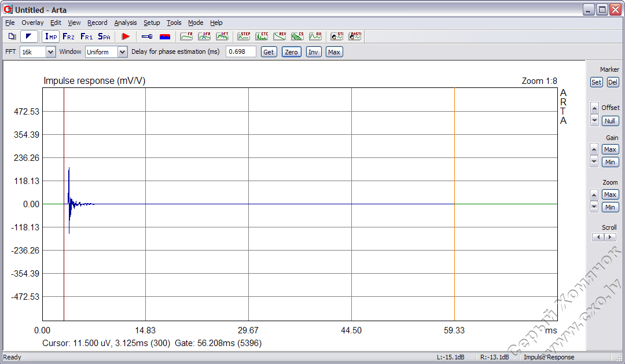The height and width of the screenshot is (364, 625).
Task: Open the View menu
Action: click(74, 23)
